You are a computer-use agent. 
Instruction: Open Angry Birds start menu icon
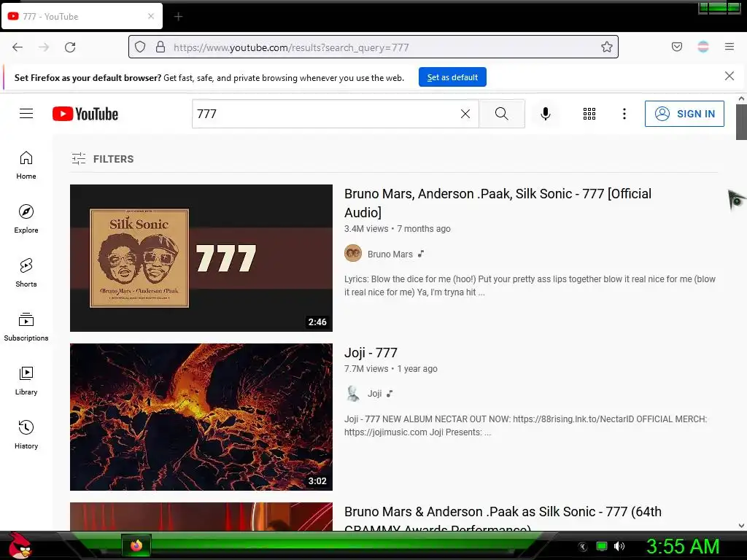[x=20, y=545]
